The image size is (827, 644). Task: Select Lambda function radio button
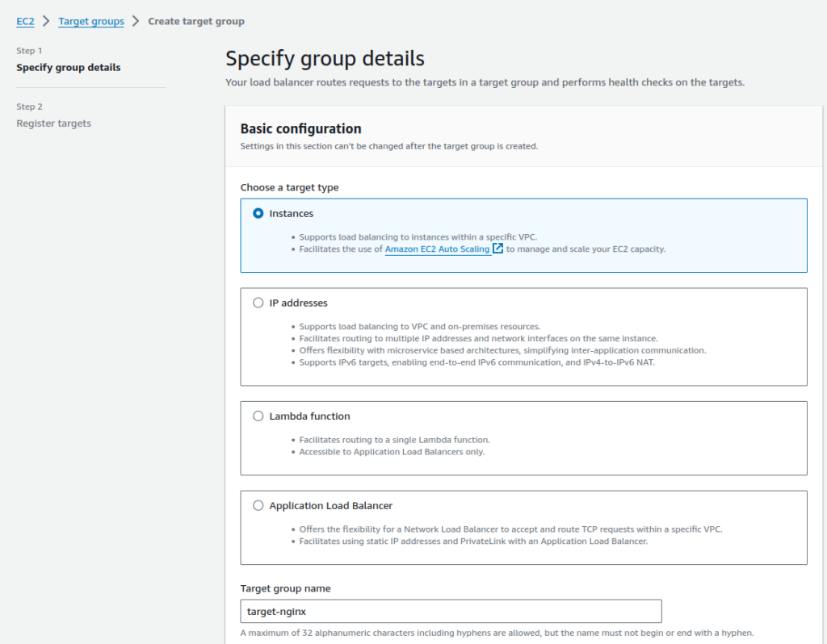[258, 416]
